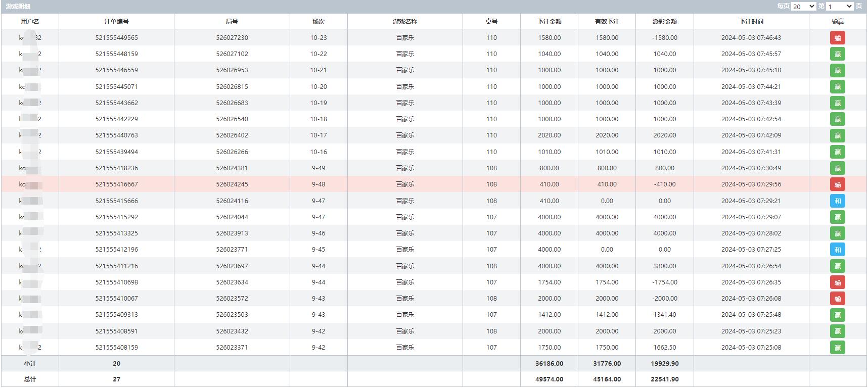
Task: Click the 小计 subtotal row label
Action: (30, 364)
